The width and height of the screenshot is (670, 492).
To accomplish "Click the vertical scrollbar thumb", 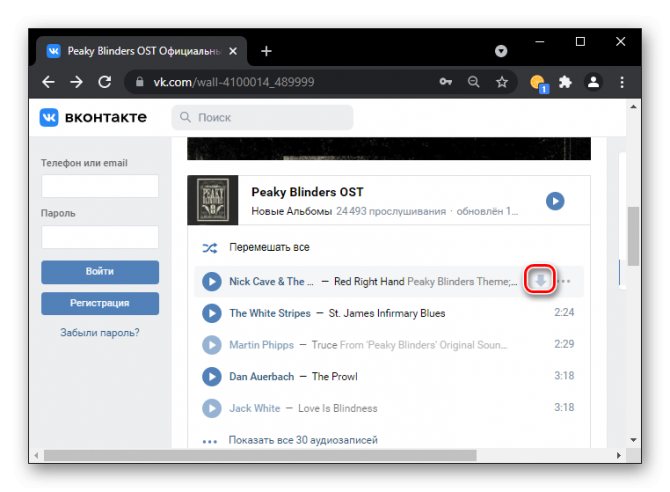I will click(633, 236).
